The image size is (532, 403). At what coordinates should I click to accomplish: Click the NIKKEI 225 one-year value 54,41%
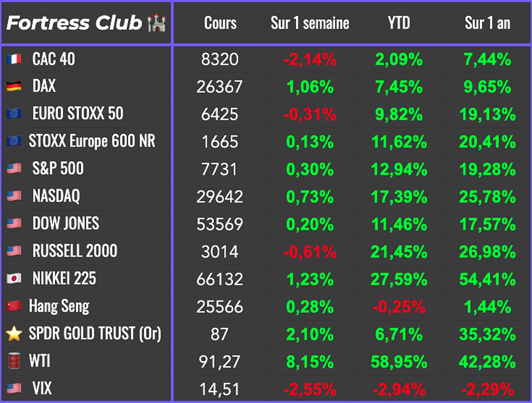(x=487, y=280)
